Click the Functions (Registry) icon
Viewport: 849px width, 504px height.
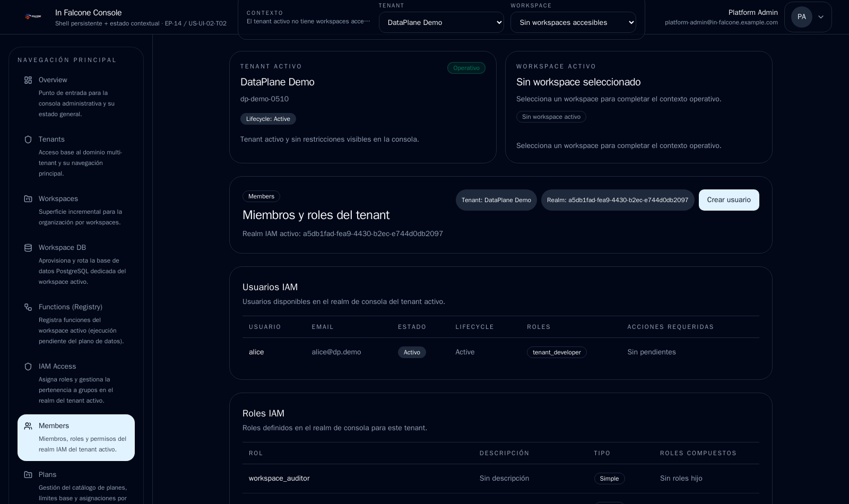[x=28, y=307]
